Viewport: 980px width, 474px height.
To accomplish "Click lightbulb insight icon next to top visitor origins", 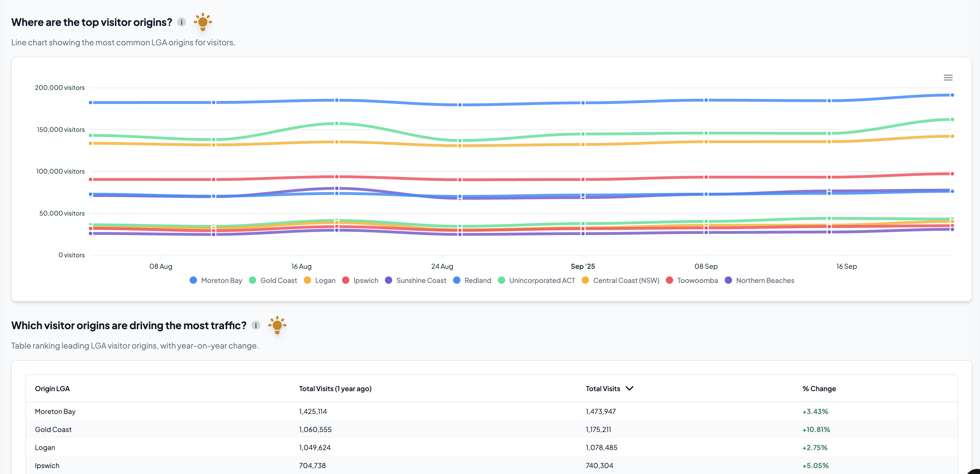I will pos(203,22).
